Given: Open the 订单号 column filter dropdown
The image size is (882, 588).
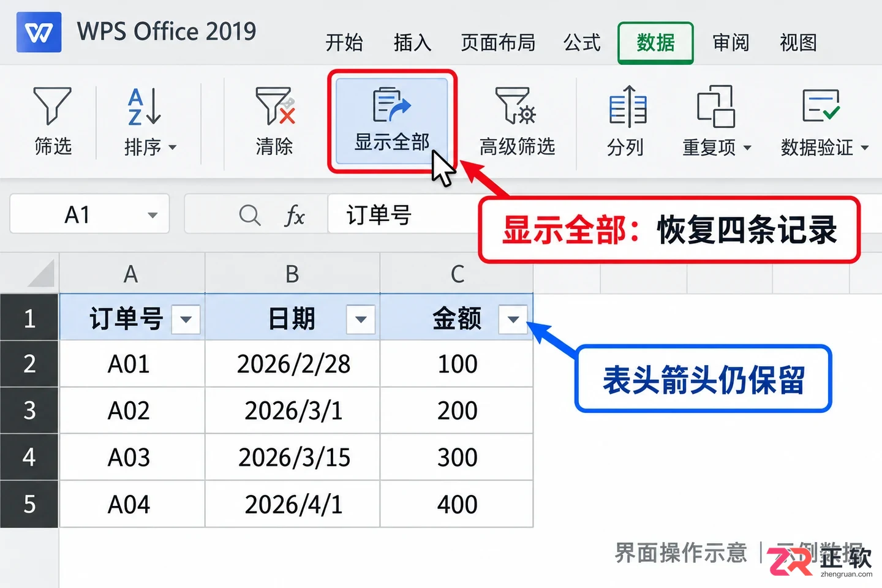Looking at the screenshot, I should [186, 319].
